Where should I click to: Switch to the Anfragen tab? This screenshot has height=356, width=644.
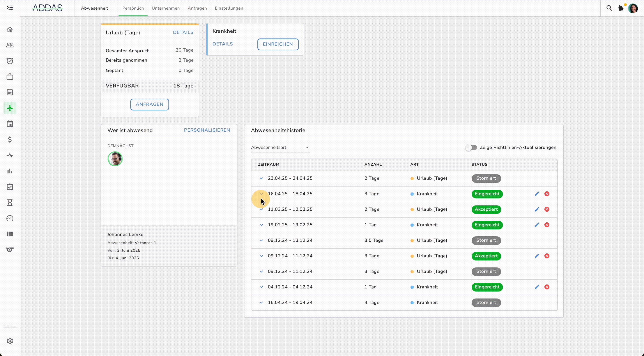[x=197, y=8]
